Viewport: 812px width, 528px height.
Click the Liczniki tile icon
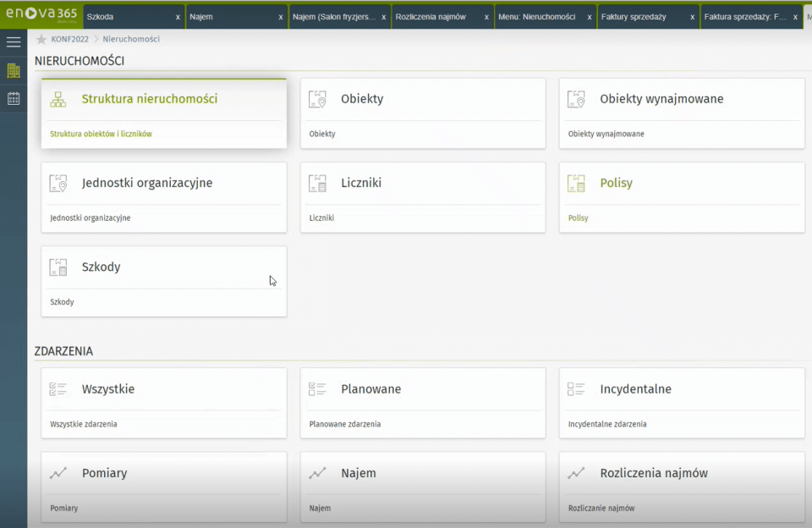(317, 183)
